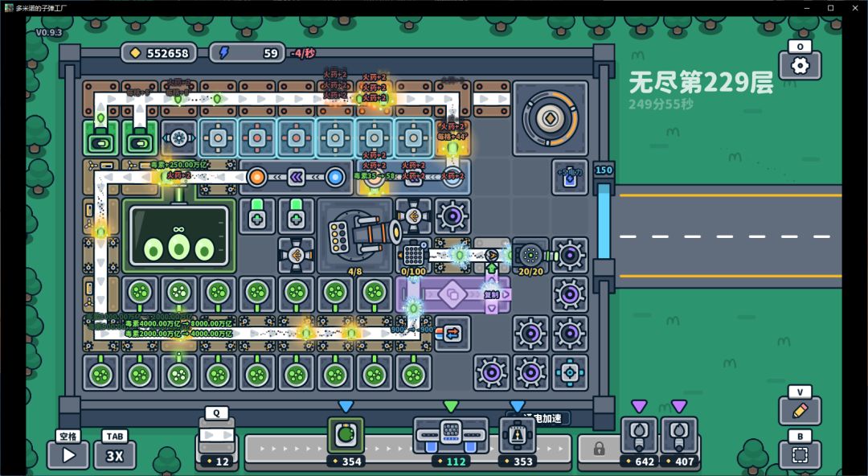Maximize the game window
Image resolution: width=868 pixels, height=476 pixels.
coord(830,8)
